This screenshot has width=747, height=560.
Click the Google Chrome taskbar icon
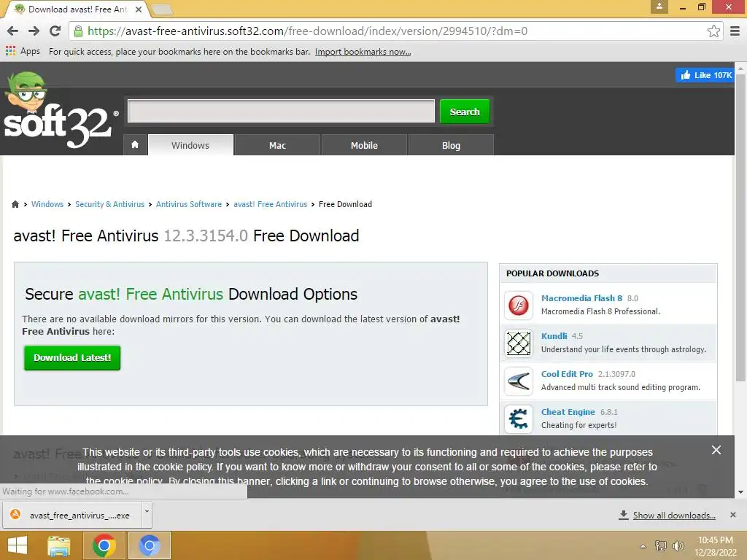(x=104, y=545)
